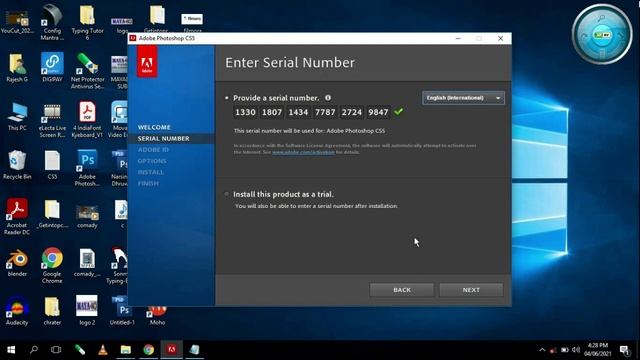Screen dimensions: 640x360
Task: Select the CS5 file desktop icon
Action: (52, 165)
